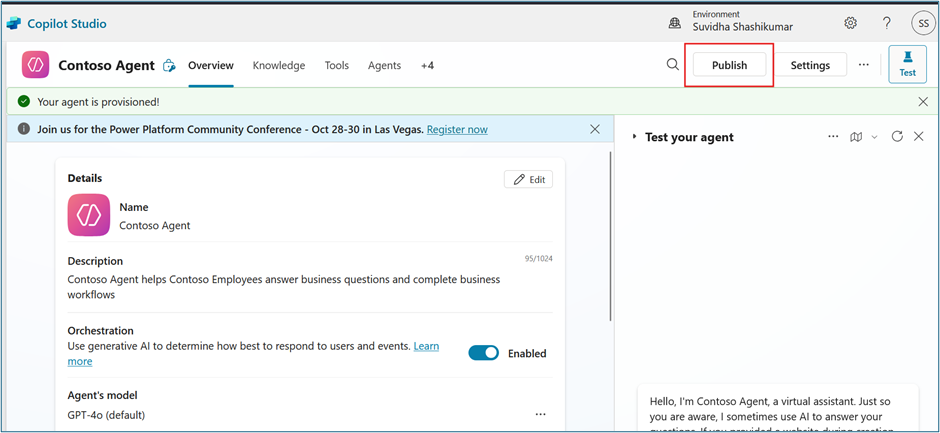Open settings gear icon in header
Screen dimensions: 940x433
pyautogui.click(x=850, y=23)
